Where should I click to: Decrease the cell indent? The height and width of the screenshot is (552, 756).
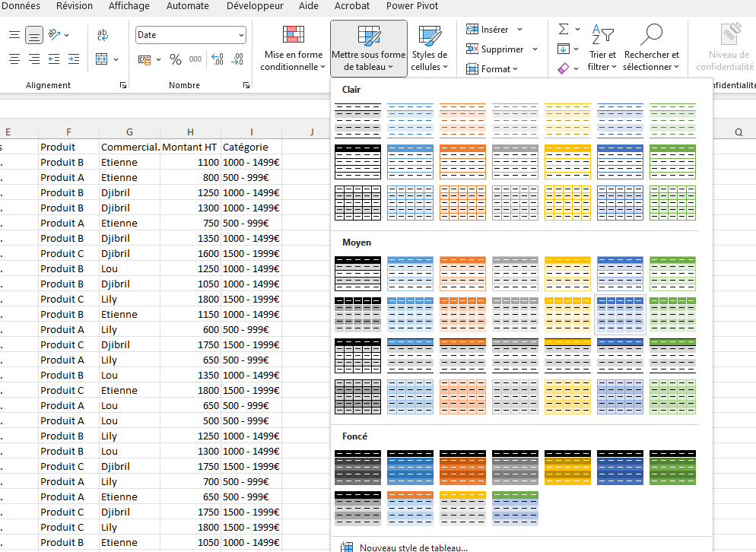click(x=54, y=59)
